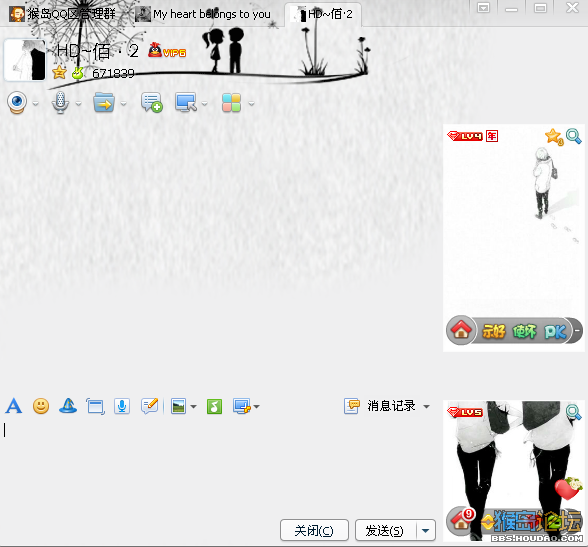Start a voice call with microphone icon

[60, 103]
